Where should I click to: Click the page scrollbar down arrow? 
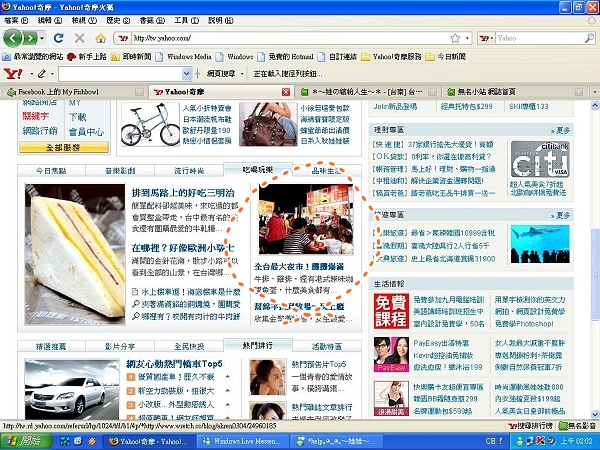tap(595, 414)
